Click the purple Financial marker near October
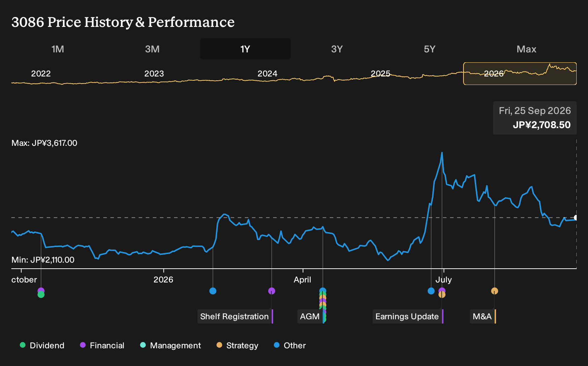The width and height of the screenshot is (588, 366). click(x=41, y=290)
